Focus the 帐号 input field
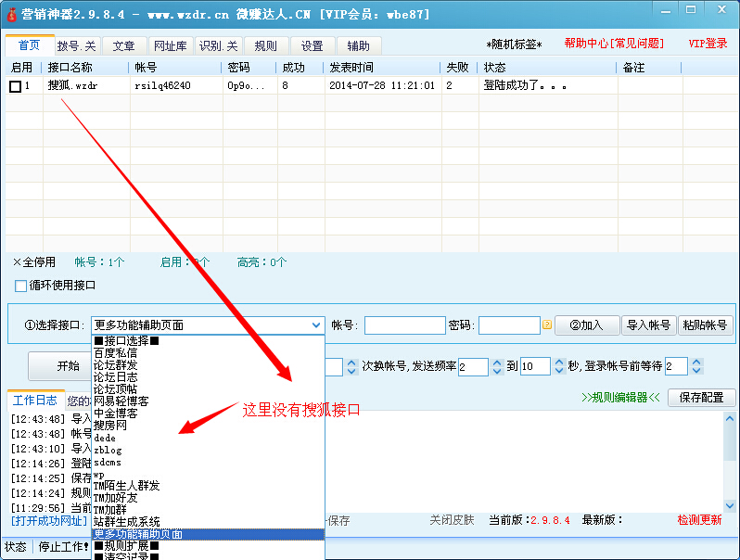The height and width of the screenshot is (560, 740). tap(405, 325)
